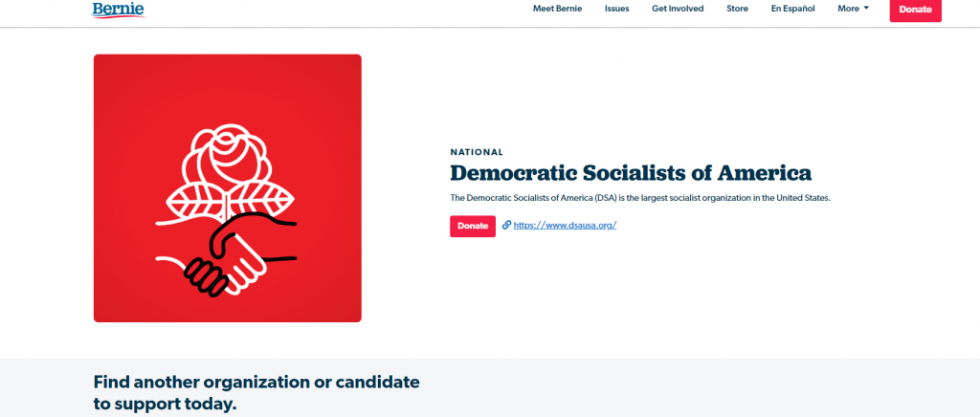The width and height of the screenshot is (980, 417).
Task: Go to the Issues menu item
Action: pyautogui.click(x=618, y=9)
